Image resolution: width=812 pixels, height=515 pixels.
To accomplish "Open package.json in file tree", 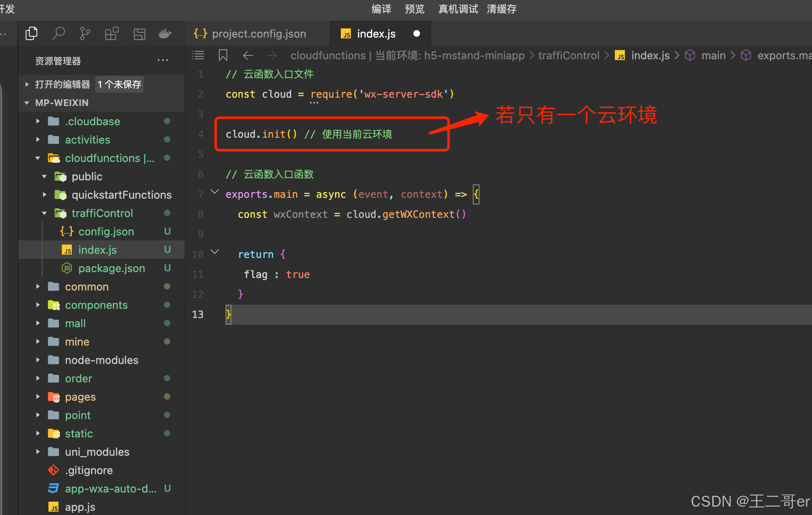I will (112, 268).
